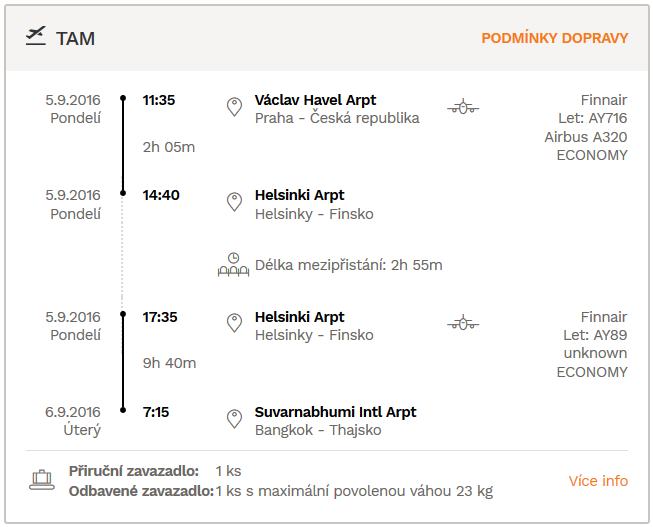Open the PODMÍNKY DOPRAVY link
The image size is (653, 527).
(x=554, y=38)
